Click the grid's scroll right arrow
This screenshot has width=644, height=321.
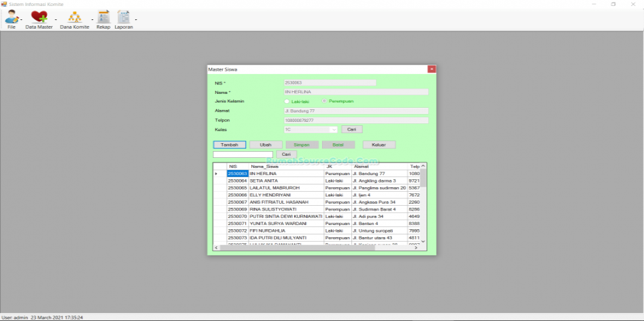(x=416, y=248)
